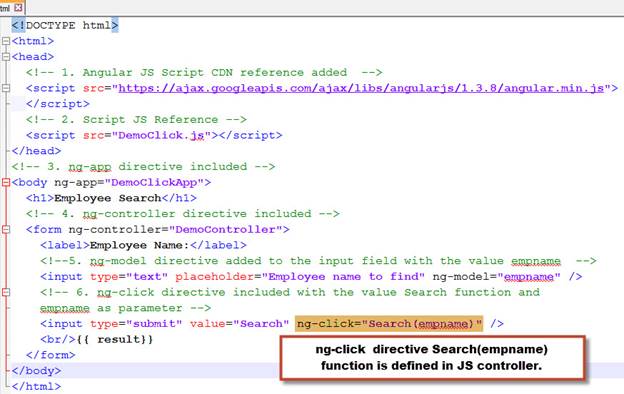Screen dimensions: 624x394
Task: Click the "DemoController" attribute value
Action: click(x=225, y=229)
